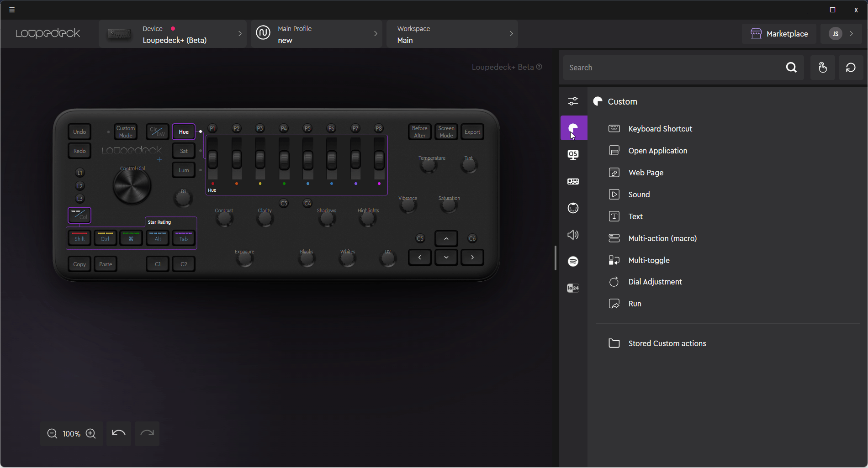Image resolution: width=868 pixels, height=468 pixels.
Task: Click the search magnifier icon
Action: [x=791, y=68]
